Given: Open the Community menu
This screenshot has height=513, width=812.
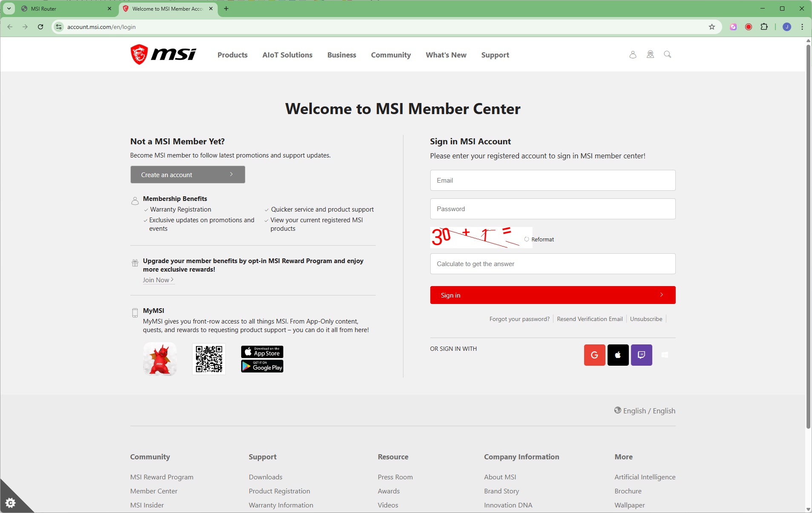Looking at the screenshot, I should [391, 55].
